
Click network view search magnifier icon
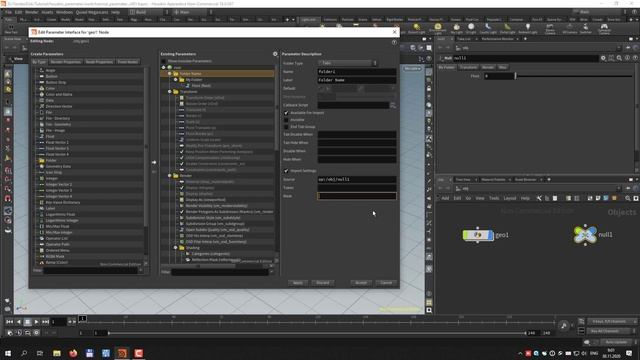pyautogui.click(x=628, y=198)
